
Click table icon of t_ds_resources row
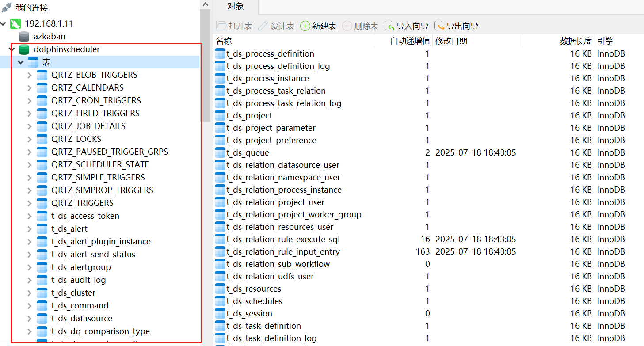(220, 289)
